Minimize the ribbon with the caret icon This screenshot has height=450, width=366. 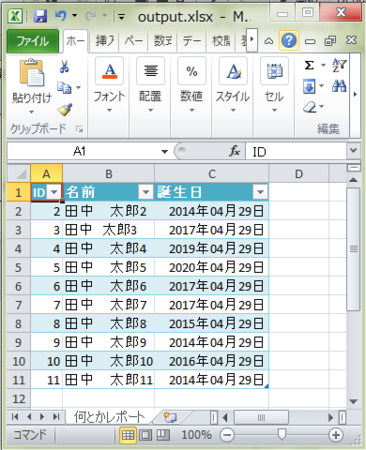tap(269, 41)
